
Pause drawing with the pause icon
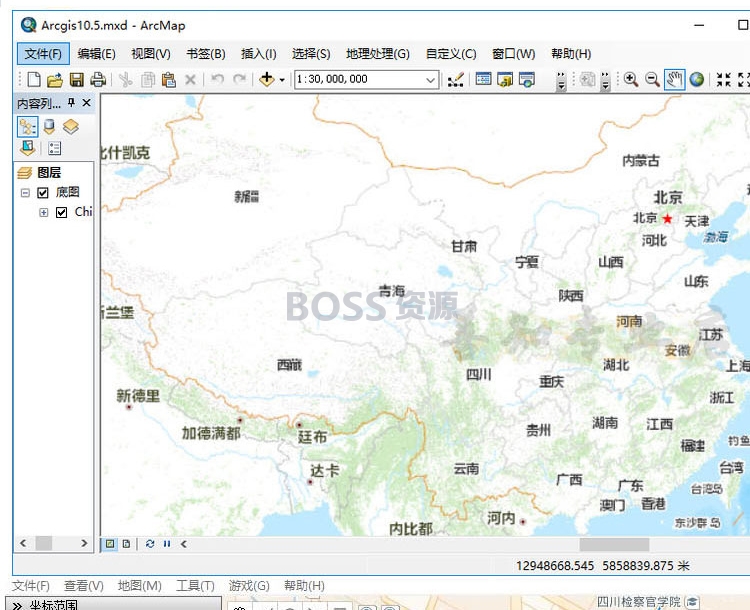point(167,543)
